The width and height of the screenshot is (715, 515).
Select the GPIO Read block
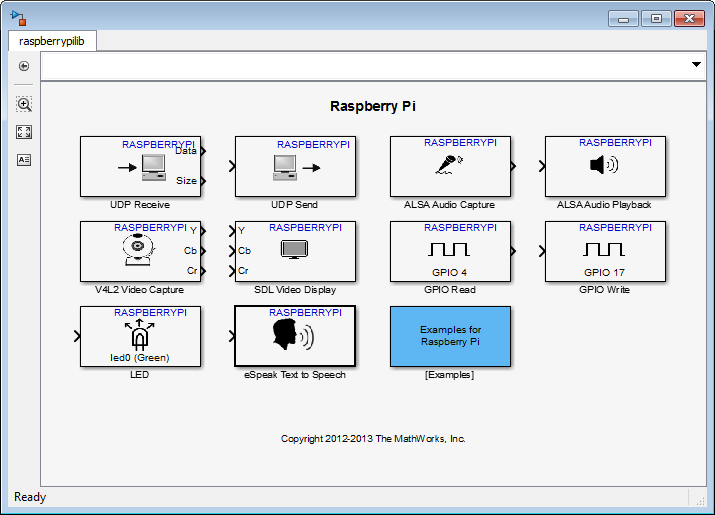tap(451, 251)
